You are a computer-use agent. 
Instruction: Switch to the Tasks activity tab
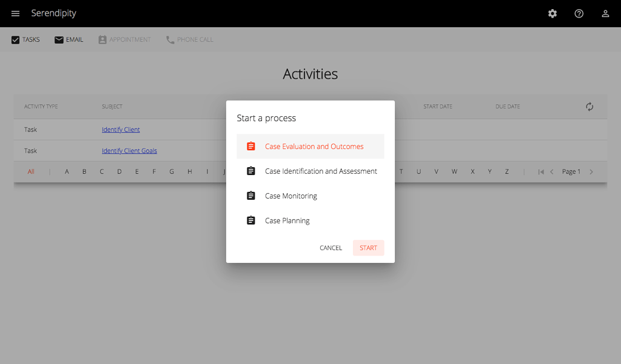[x=25, y=39]
